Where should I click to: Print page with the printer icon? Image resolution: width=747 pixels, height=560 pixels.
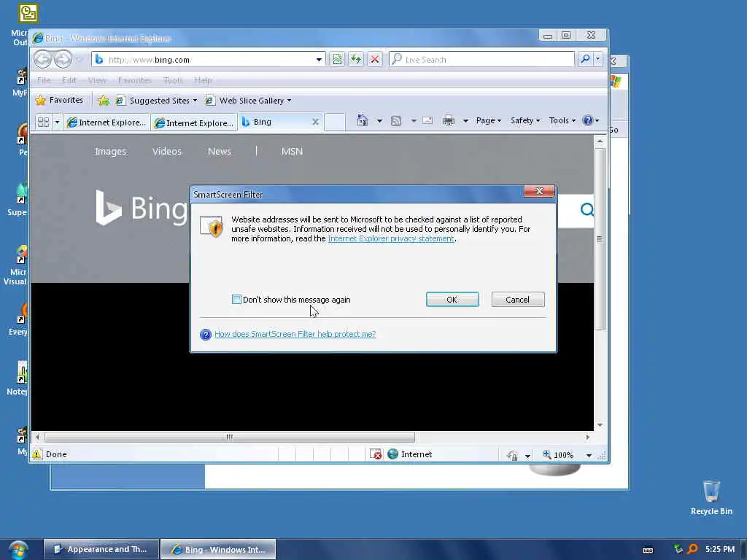(x=449, y=120)
